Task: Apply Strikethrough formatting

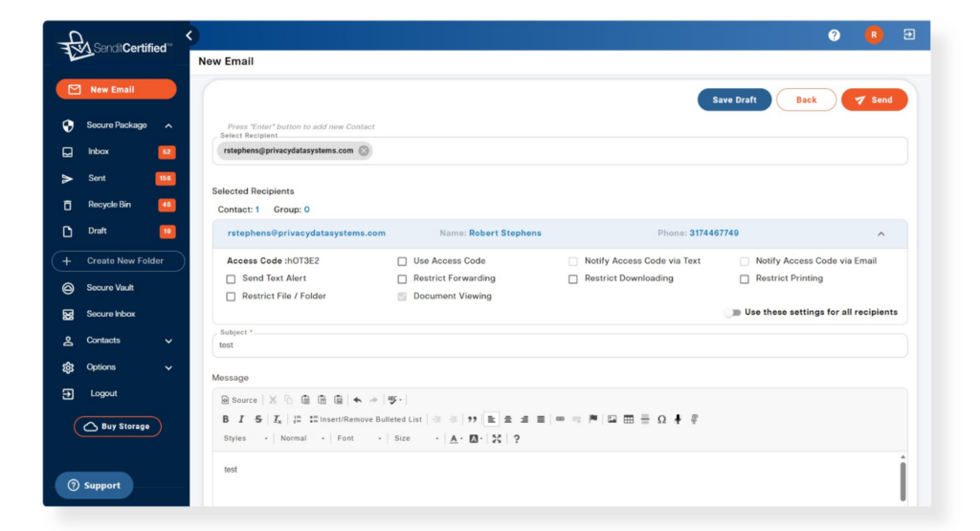Action: click(x=258, y=419)
